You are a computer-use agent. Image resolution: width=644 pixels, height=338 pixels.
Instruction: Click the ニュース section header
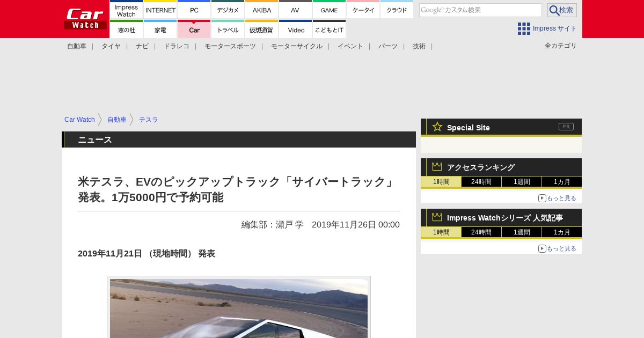[x=239, y=139]
